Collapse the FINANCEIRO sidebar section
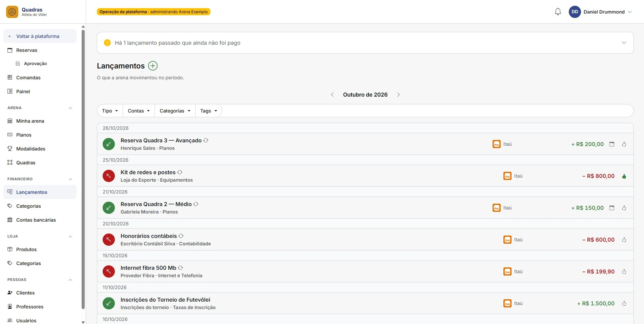The image size is (644, 324). (x=70, y=179)
